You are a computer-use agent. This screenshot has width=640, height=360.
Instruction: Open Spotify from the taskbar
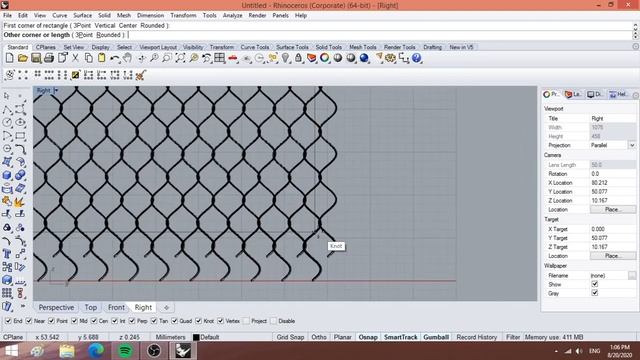(x=125, y=351)
